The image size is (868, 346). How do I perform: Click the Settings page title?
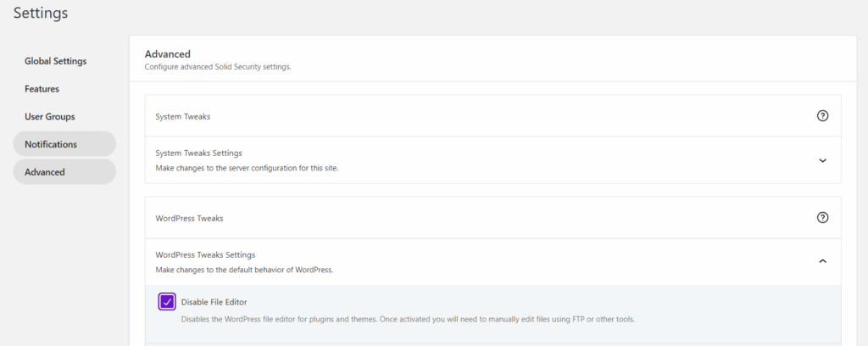41,13
